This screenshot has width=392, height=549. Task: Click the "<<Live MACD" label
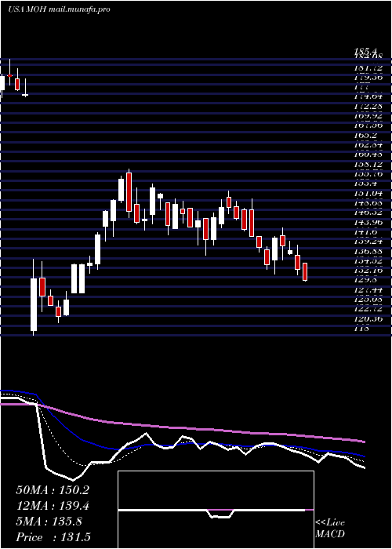(x=330, y=529)
